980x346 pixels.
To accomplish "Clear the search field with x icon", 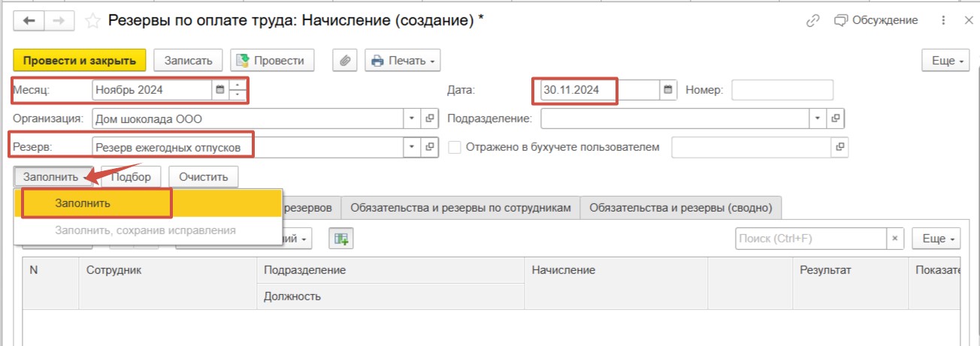I will 894,239.
